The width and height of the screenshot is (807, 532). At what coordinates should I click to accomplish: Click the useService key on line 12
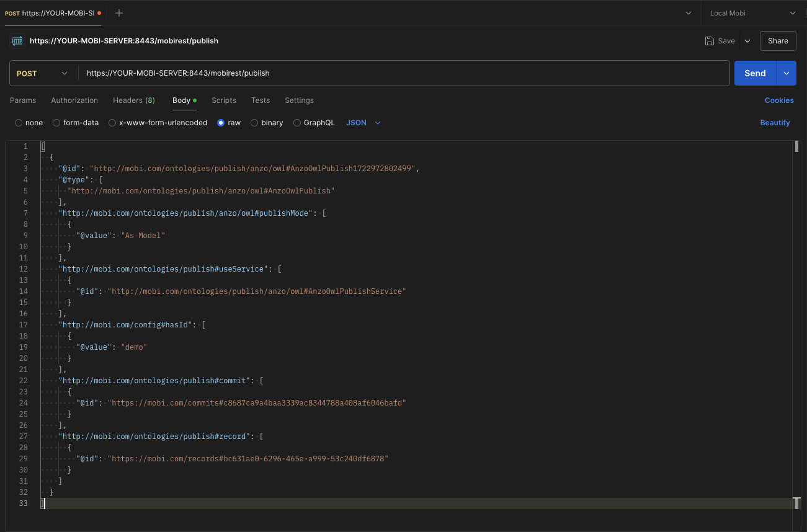[164, 269]
